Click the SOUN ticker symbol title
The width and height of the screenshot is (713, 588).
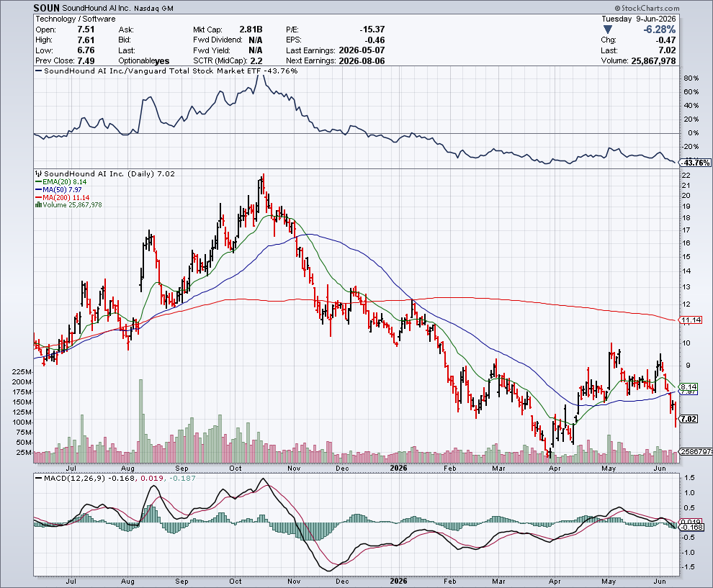coord(46,8)
